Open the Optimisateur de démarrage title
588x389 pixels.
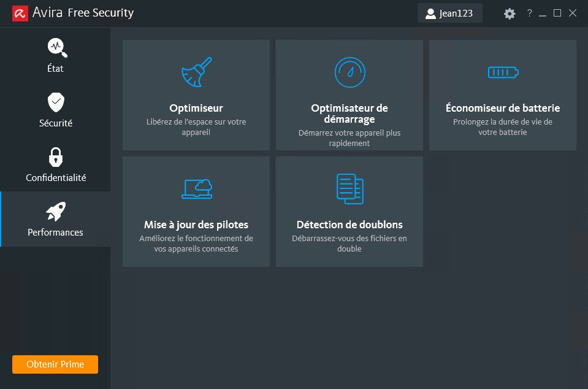tap(349, 114)
